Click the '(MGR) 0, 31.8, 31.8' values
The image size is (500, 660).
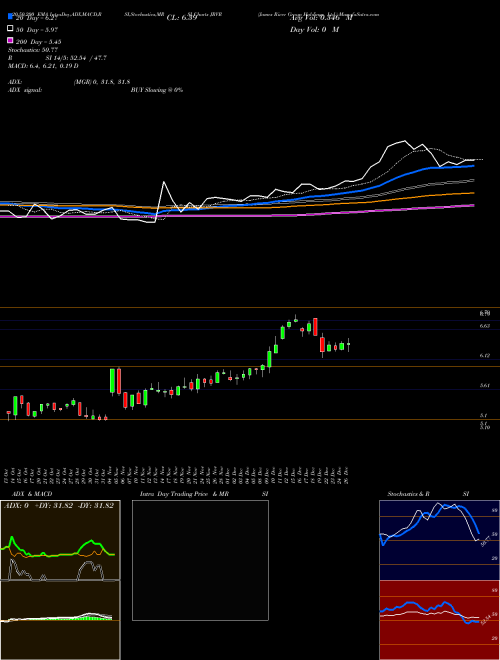point(102,82)
